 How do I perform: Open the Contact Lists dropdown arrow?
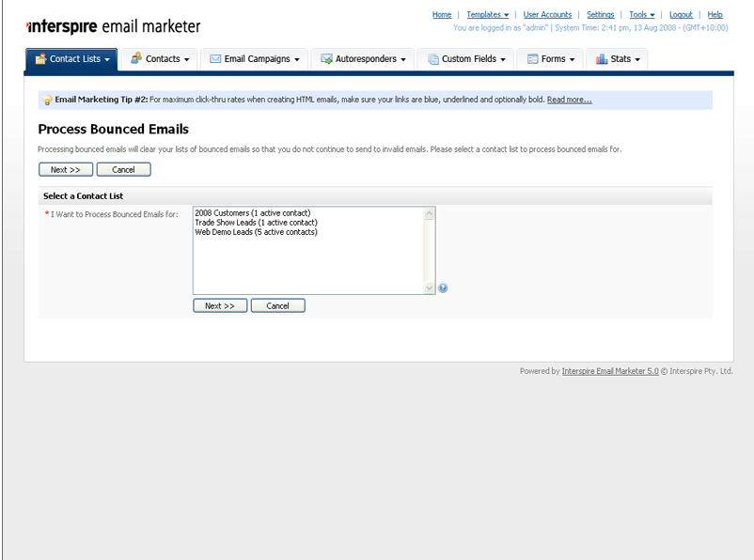coord(107,59)
